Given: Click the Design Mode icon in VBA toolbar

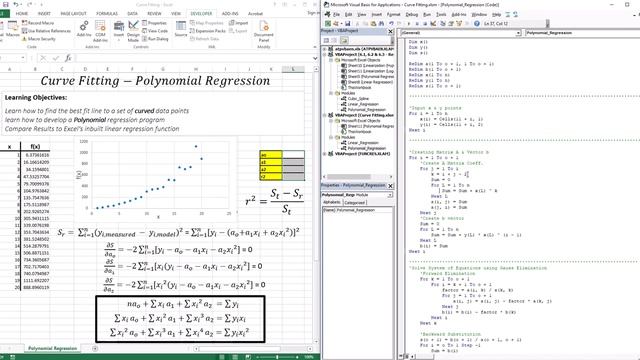Looking at the screenshot, I should (433, 24).
